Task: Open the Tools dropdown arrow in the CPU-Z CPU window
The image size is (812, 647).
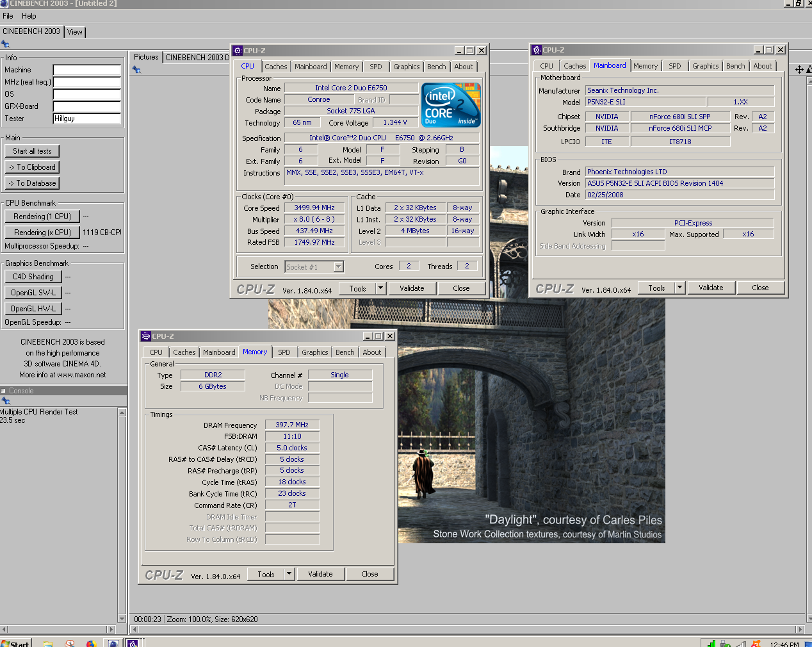Action: pos(380,288)
